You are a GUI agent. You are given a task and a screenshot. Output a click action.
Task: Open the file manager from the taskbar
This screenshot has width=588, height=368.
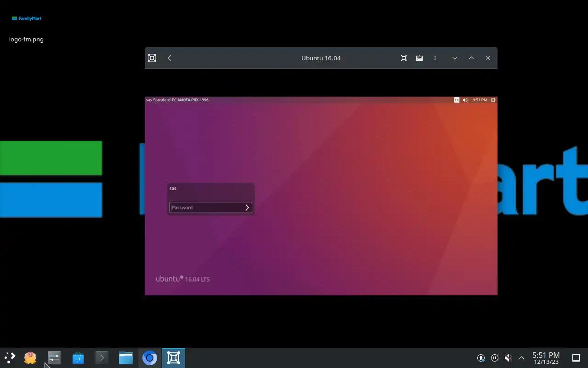(x=126, y=358)
